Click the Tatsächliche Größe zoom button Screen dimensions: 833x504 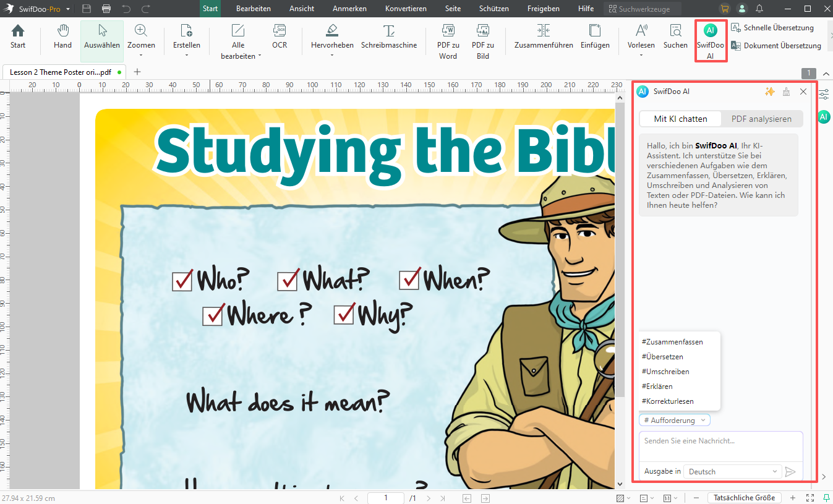[x=745, y=498]
